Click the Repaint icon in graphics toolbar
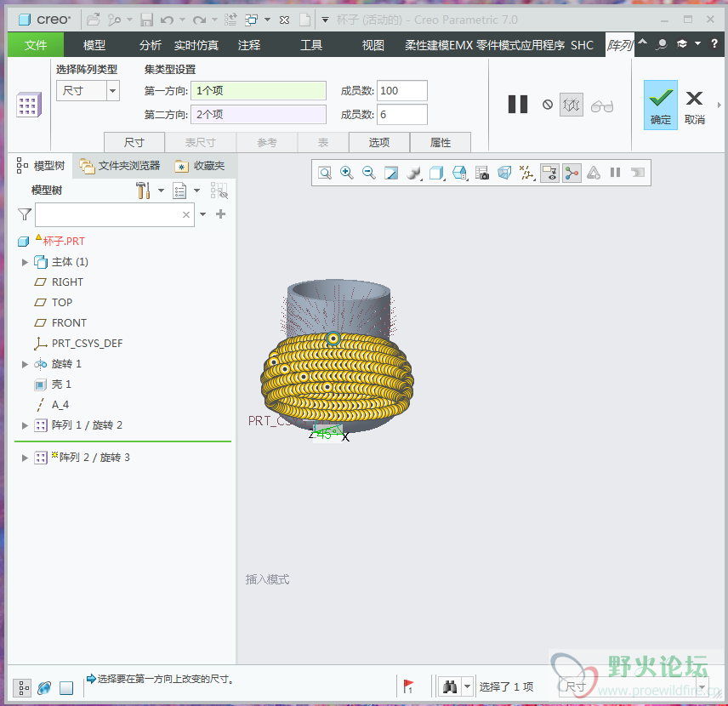Viewport: 728px width, 706px height. point(391,174)
